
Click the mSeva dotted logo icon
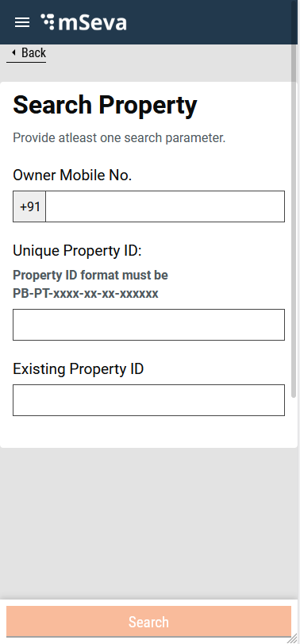point(48,21)
